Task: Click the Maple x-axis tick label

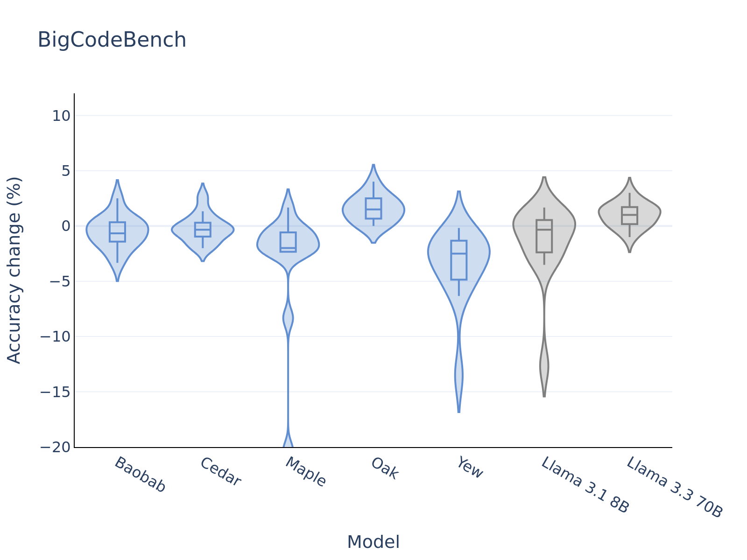Action: [x=306, y=472]
